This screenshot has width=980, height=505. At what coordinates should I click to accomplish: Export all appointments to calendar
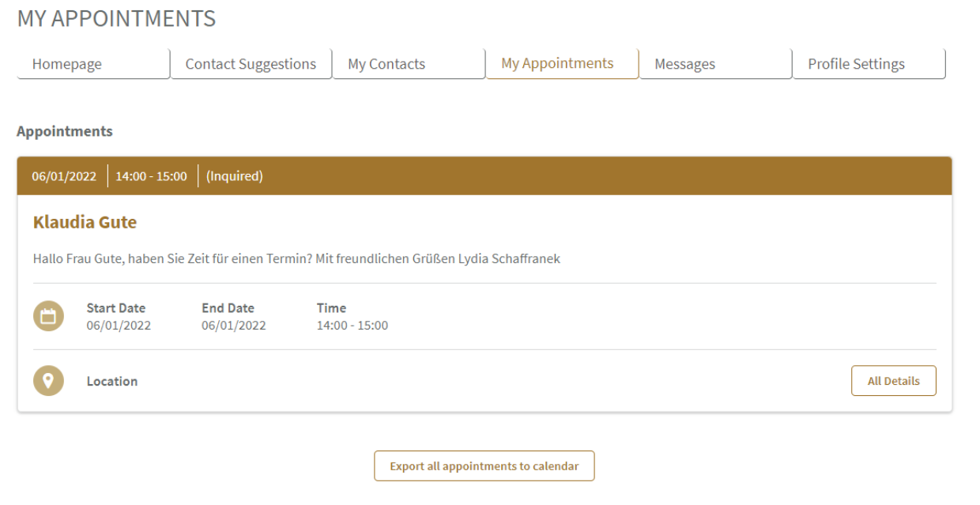point(484,466)
